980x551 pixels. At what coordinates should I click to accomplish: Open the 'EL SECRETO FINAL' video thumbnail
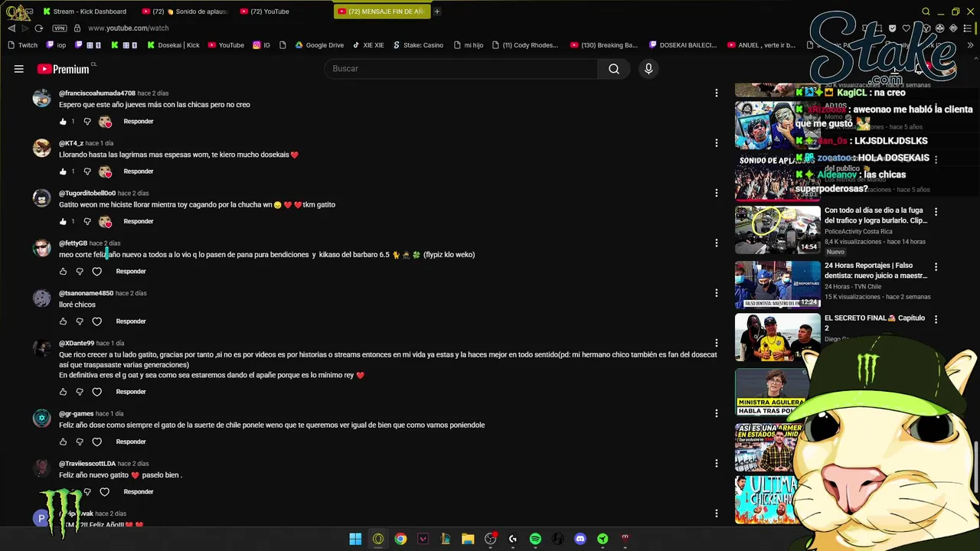(x=777, y=337)
